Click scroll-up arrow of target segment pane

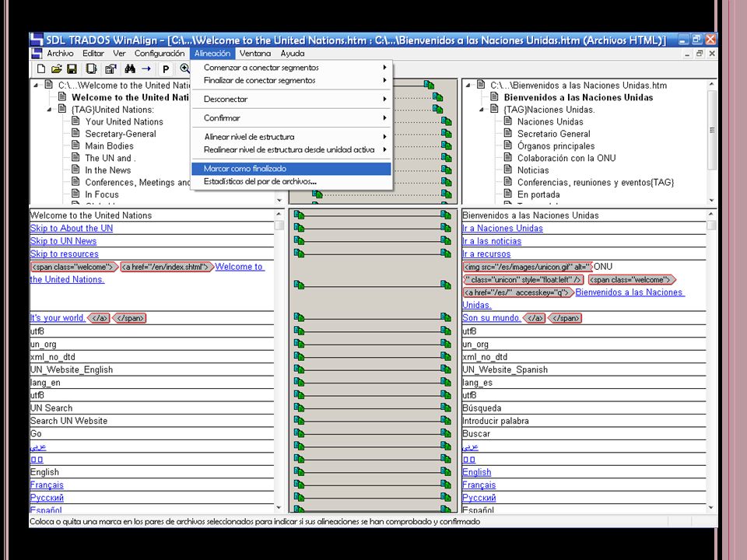pyautogui.click(x=710, y=215)
